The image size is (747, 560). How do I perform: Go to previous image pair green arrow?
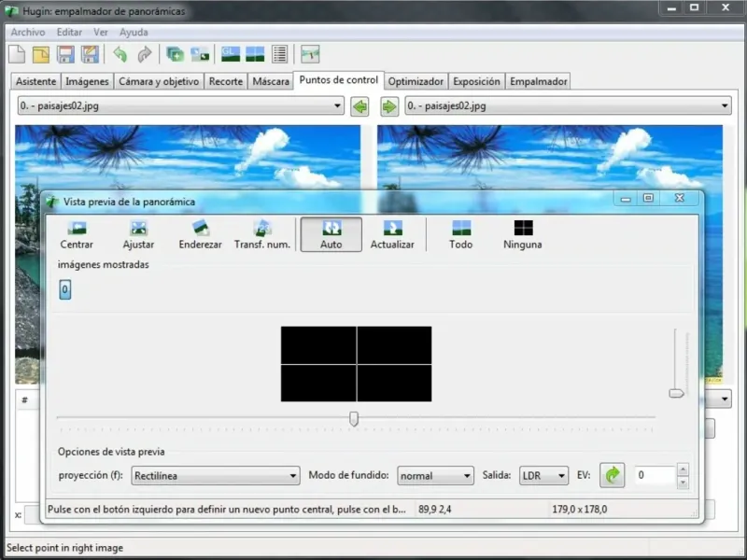coord(360,106)
